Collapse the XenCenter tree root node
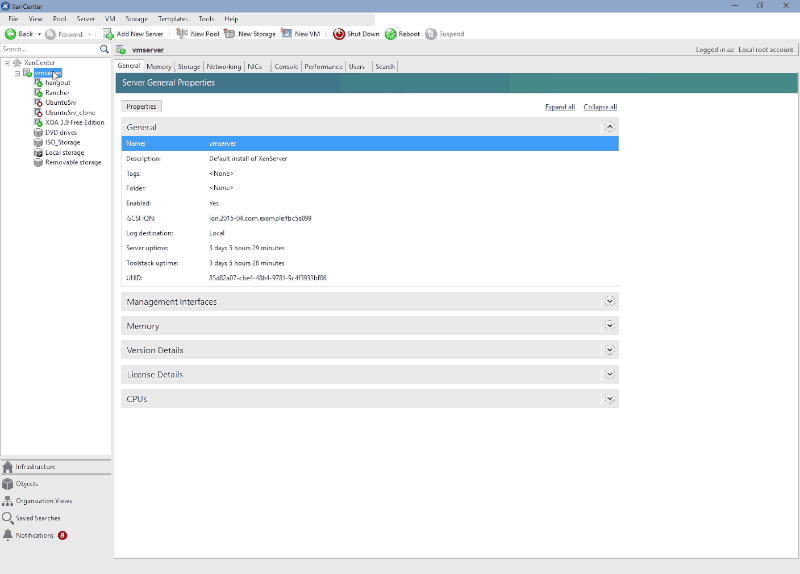Viewport: 800px width, 574px height. (x=7, y=63)
